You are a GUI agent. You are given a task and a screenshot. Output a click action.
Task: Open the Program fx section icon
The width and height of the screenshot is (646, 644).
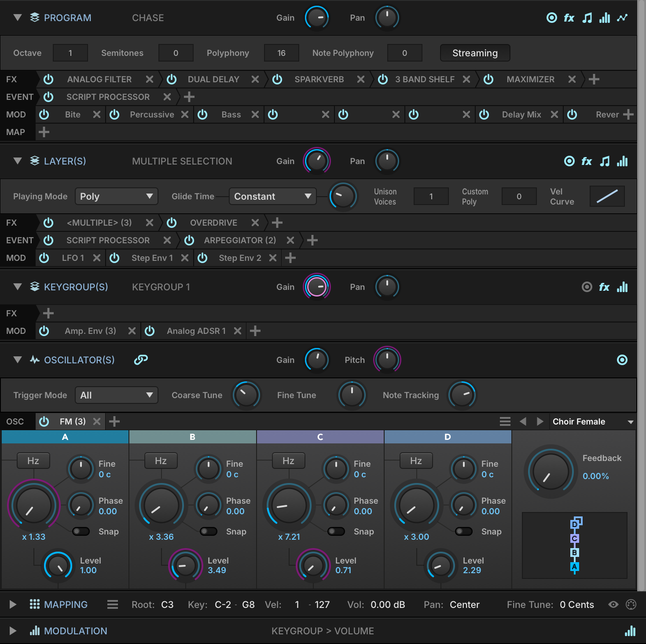click(x=569, y=18)
